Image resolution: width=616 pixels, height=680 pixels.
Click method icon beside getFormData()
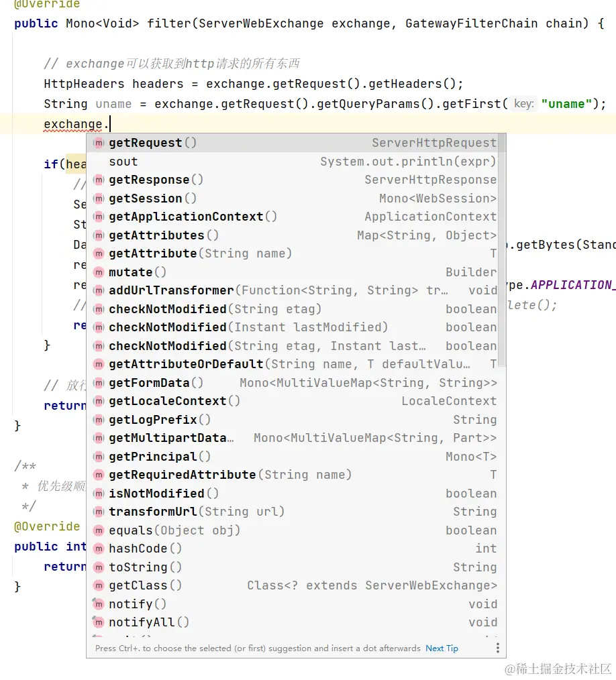click(x=99, y=382)
